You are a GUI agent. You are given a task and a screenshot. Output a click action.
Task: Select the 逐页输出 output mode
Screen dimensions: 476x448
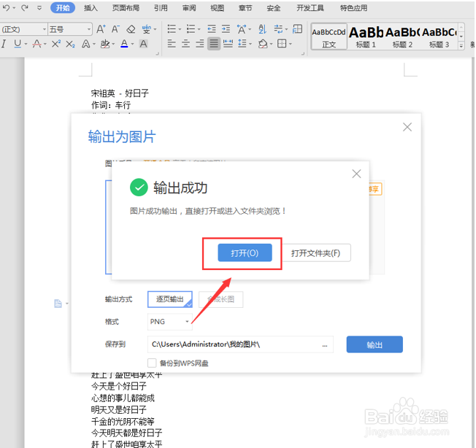point(170,299)
